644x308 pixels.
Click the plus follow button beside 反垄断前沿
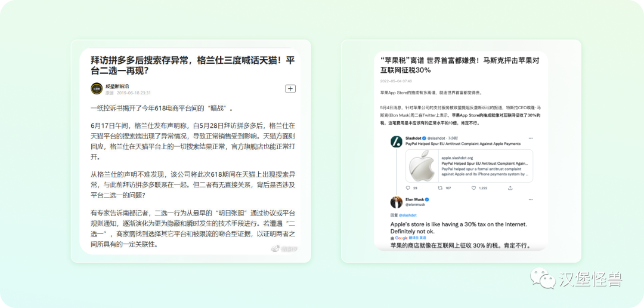tap(290, 89)
